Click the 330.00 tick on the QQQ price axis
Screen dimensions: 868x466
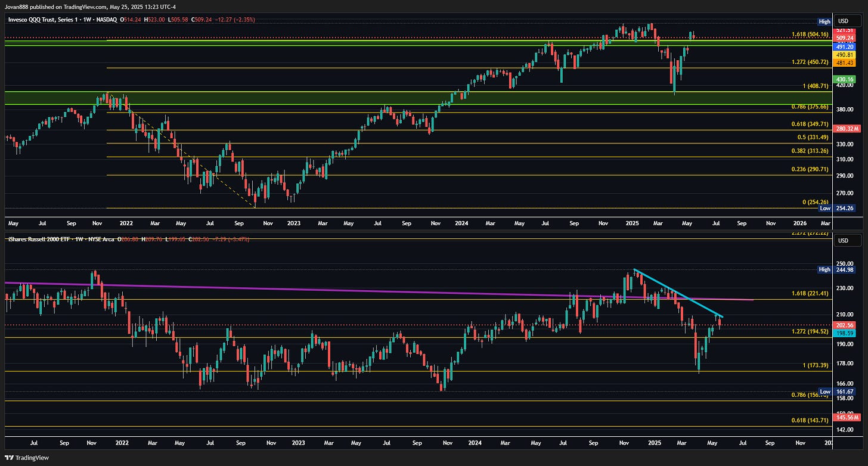845,144
